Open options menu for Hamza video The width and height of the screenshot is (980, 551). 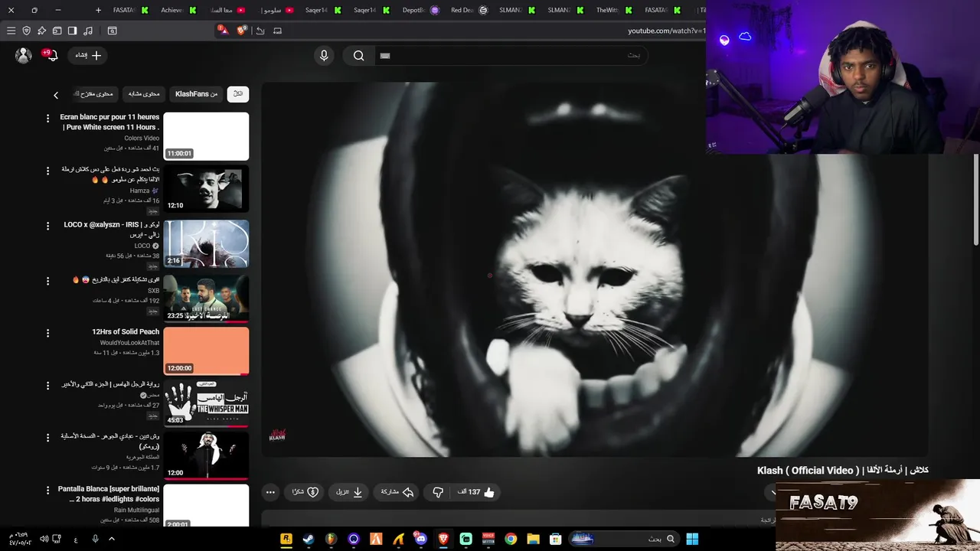point(47,171)
